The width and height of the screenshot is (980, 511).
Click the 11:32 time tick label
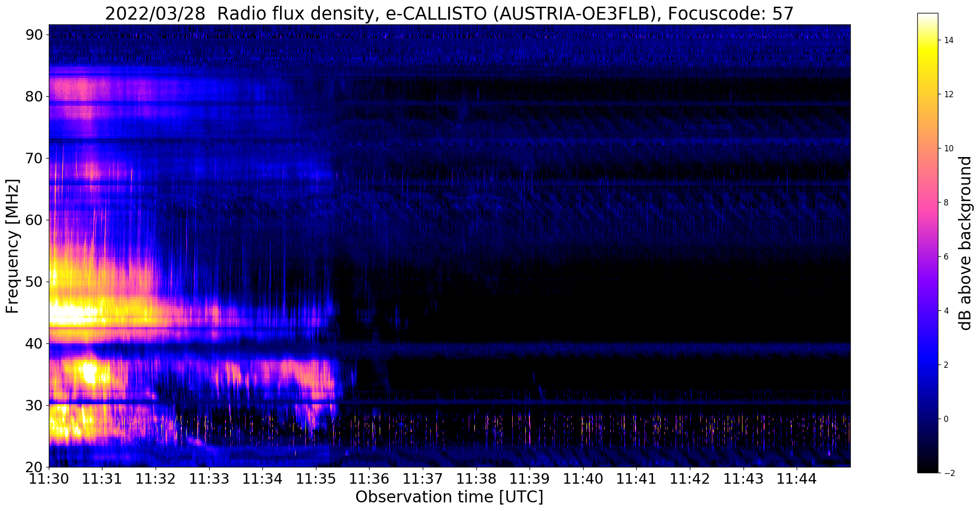(x=156, y=479)
